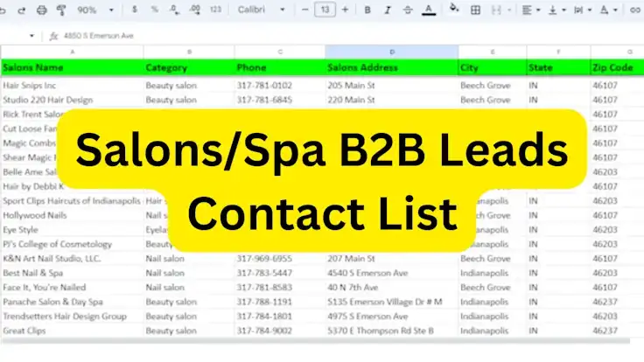Format selection as currency
The image size is (644, 362).
[x=134, y=10]
